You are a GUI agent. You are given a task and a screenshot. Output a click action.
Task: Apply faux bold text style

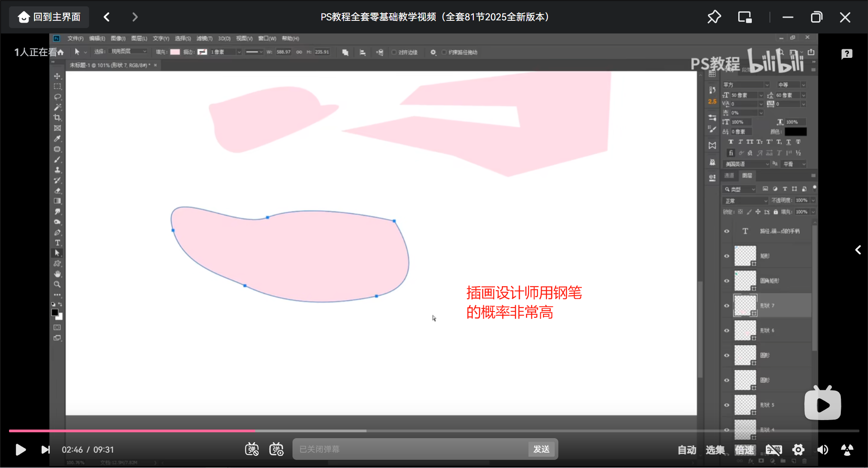[731, 142]
